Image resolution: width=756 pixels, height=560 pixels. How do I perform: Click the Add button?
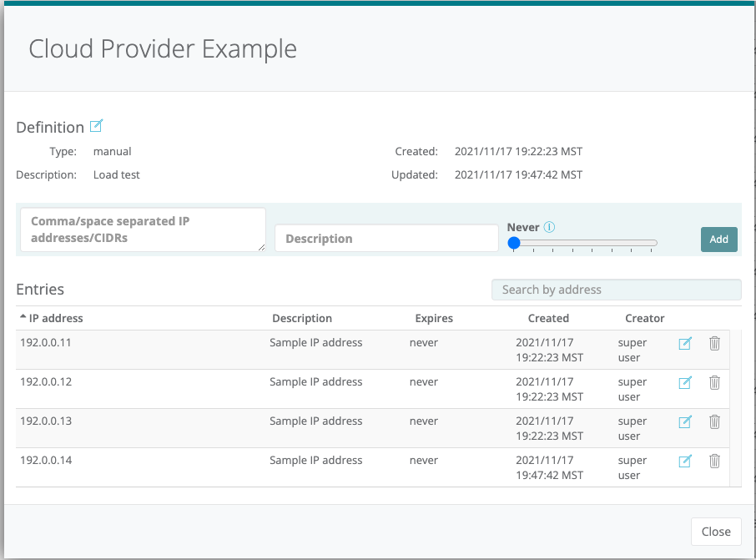pyautogui.click(x=718, y=239)
